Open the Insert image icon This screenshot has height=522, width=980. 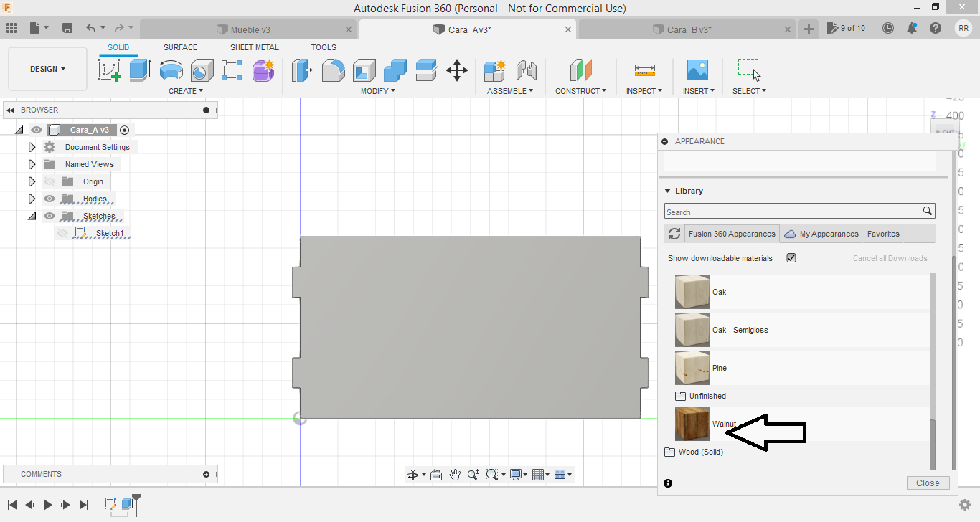(x=697, y=70)
